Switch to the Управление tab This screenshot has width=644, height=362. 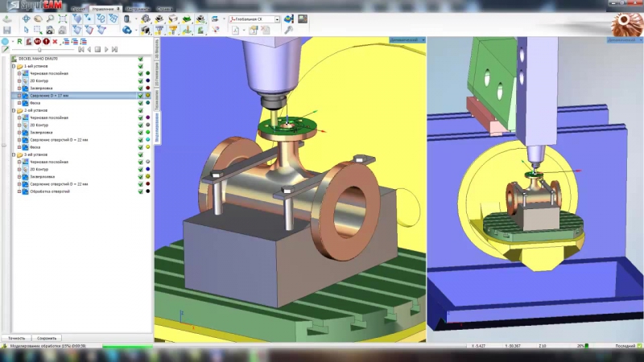point(105,9)
